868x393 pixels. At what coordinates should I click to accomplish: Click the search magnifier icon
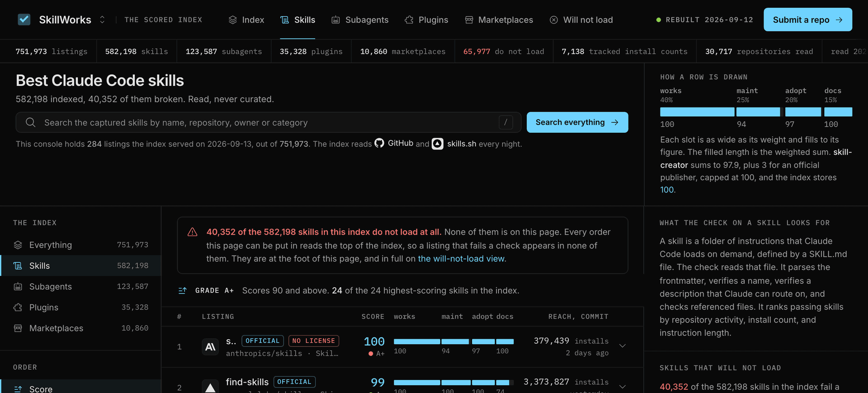point(30,122)
